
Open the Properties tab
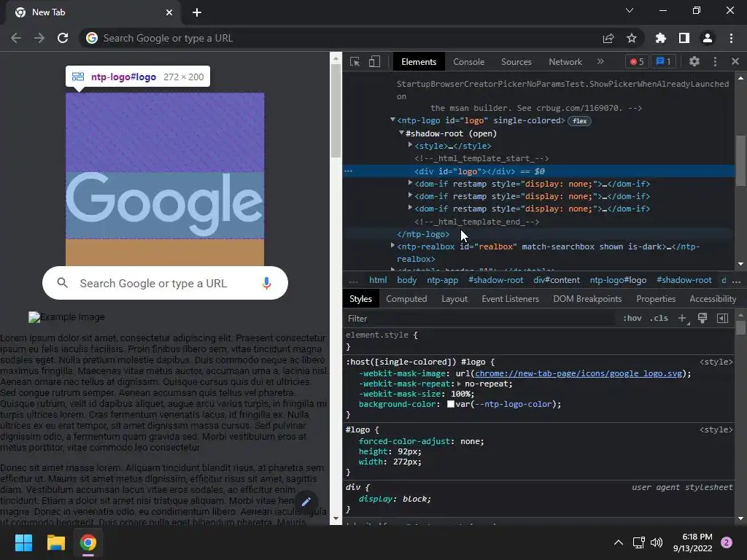(x=656, y=299)
